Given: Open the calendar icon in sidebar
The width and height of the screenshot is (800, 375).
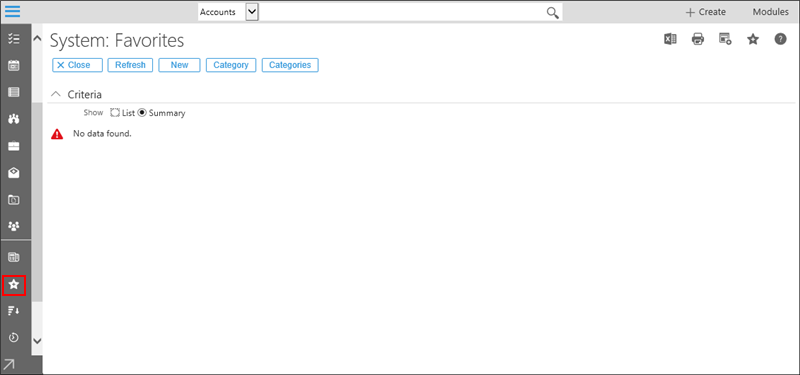Looking at the screenshot, I should click(x=14, y=65).
